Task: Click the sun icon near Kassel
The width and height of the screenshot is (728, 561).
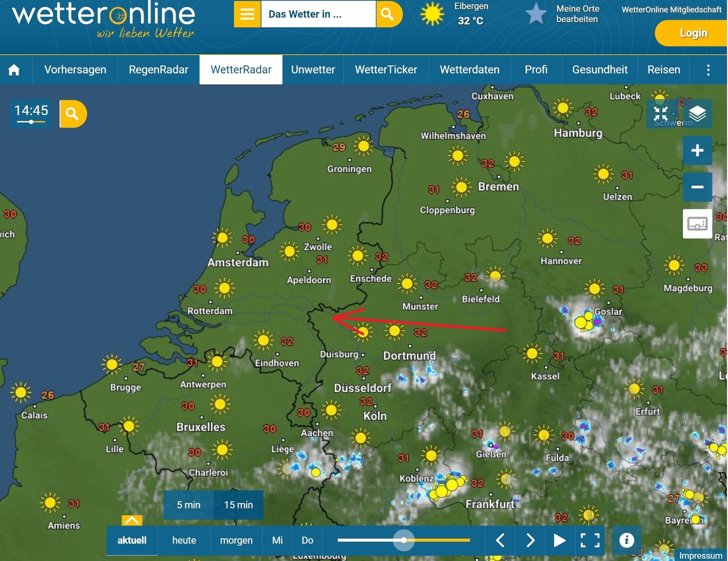Action: coord(532,354)
